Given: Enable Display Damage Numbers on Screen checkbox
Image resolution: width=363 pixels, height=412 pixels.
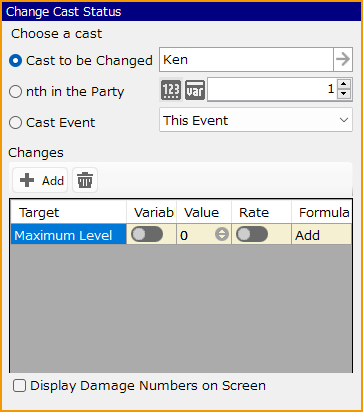Looking at the screenshot, I should [x=19, y=386].
